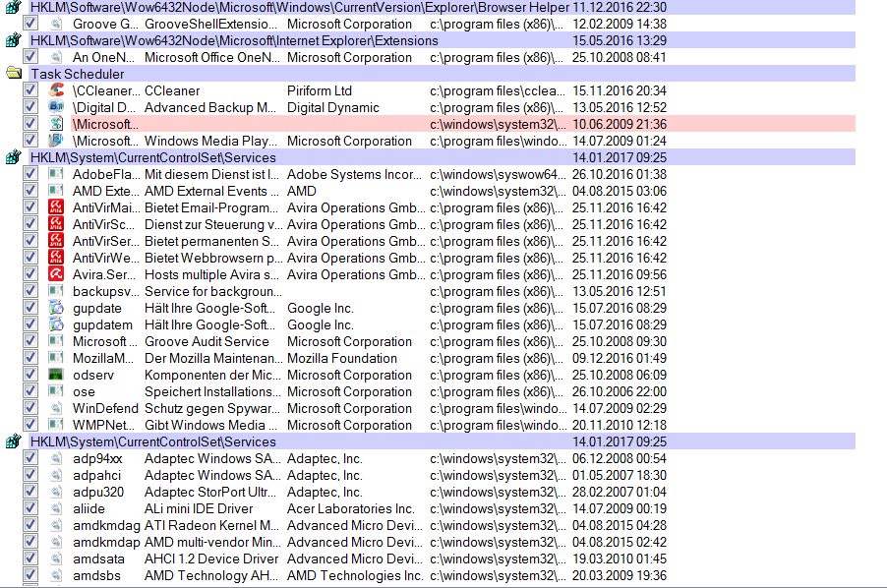Select the adpu320 driver name
Image resolution: width=887 pixels, height=588 pixels.
pos(98,492)
